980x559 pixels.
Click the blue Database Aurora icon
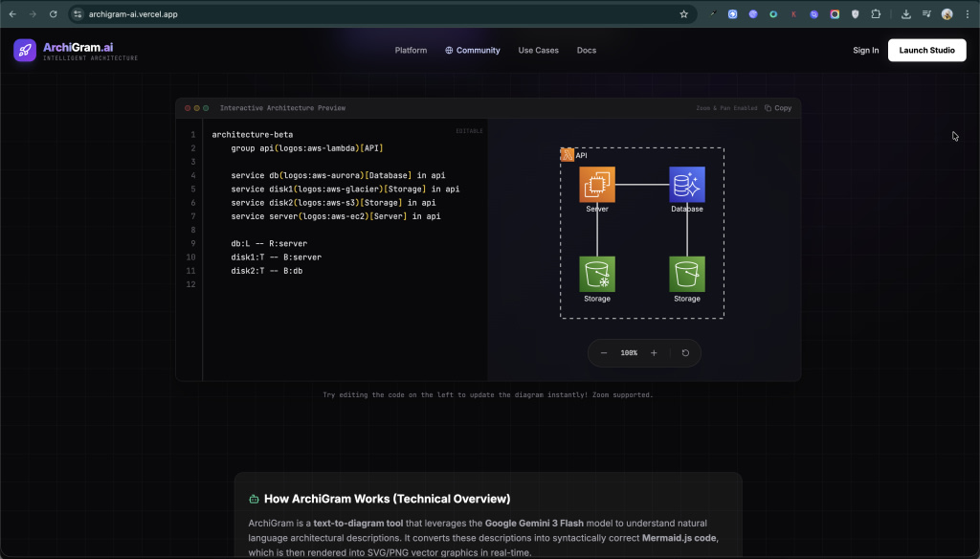pos(687,185)
